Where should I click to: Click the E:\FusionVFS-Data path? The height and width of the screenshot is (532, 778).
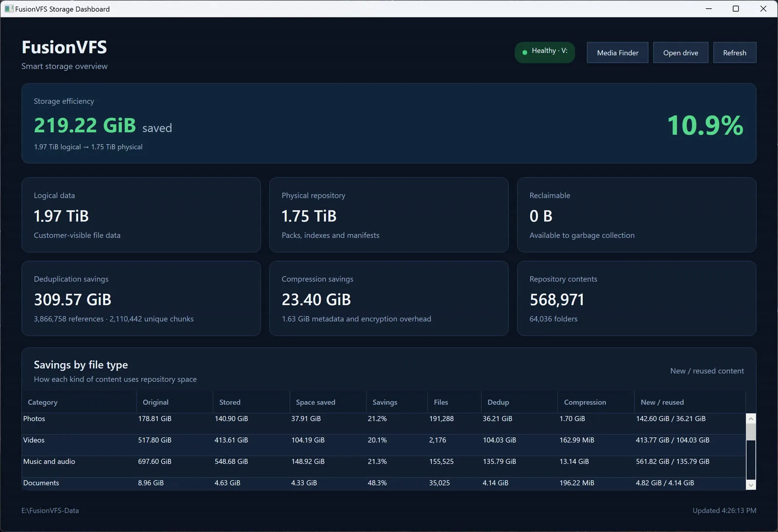click(50, 511)
